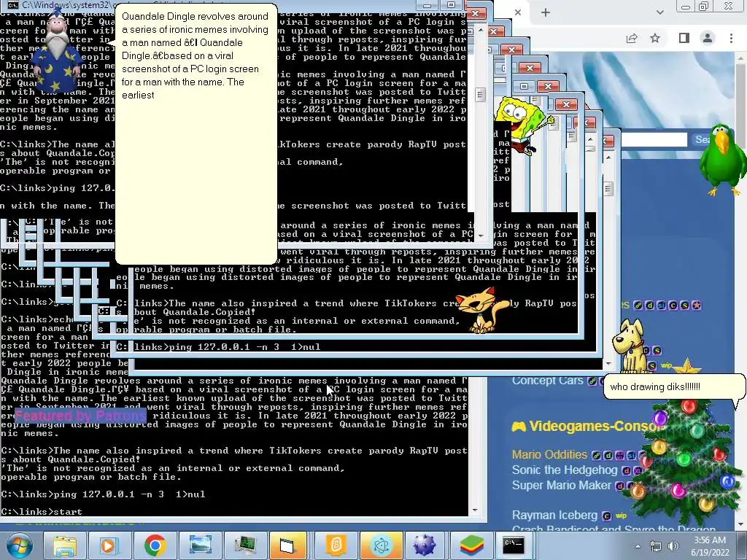The height and width of the screenshot is (560, 747).
Task: Open the atom-shaped app in taskbar
Action: [x=381, y=545]
